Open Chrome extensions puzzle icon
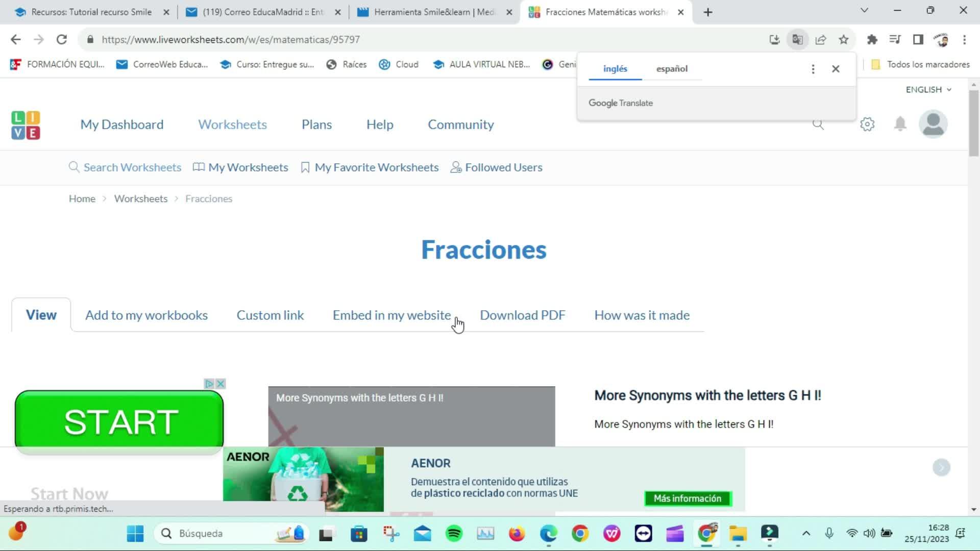 pyautogui.click(x=872, y=39)
